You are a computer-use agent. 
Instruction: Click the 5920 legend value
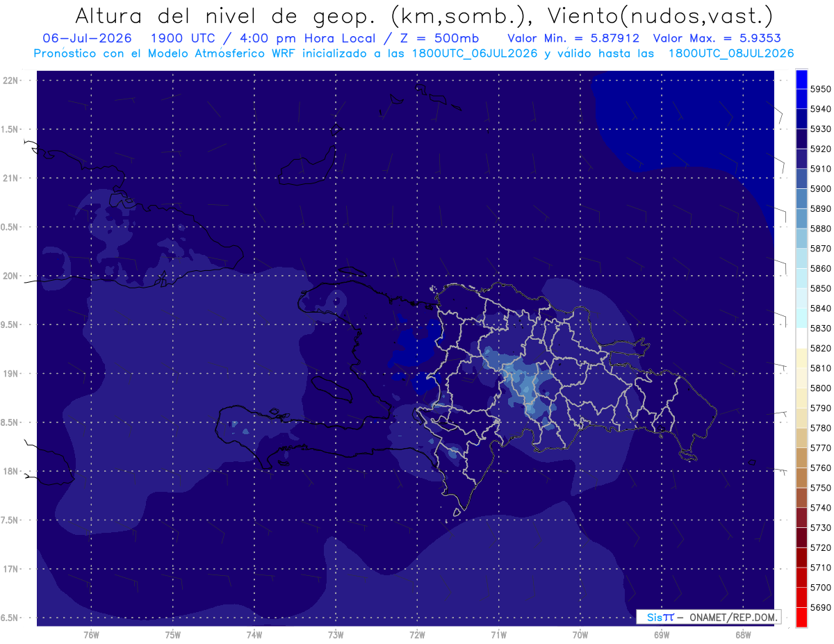point(821,149)
